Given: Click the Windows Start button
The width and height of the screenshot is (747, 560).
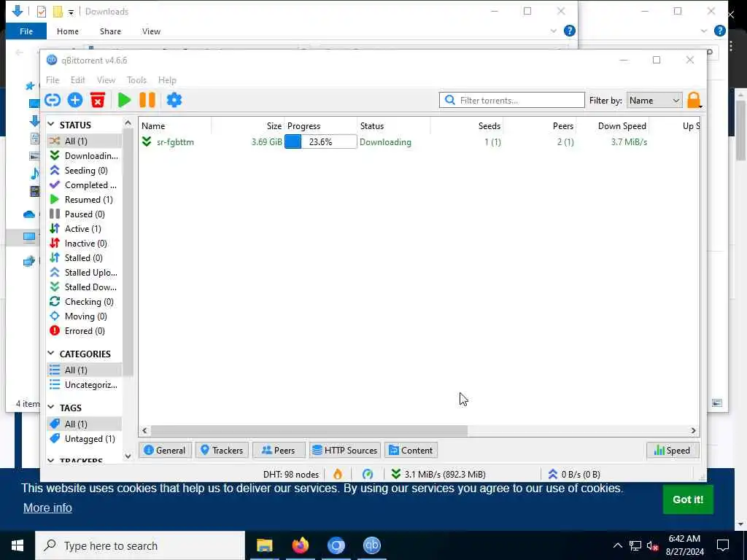Looking at the screenshot, I should tap(18, 545).
